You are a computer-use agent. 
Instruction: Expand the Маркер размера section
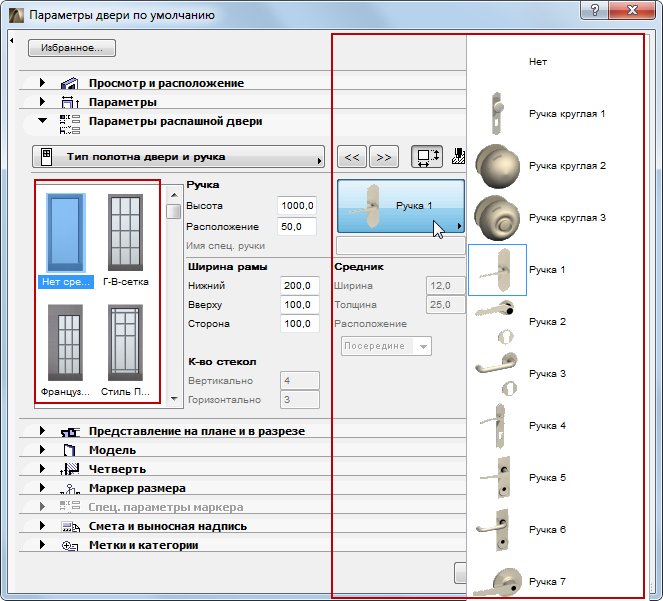pyautogui.click(x=42, y=488)
